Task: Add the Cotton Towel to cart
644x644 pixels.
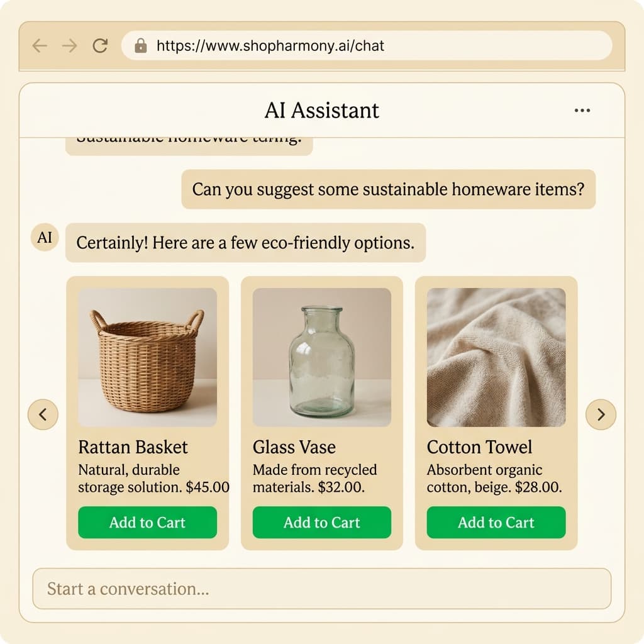Action: coord(496,522)
